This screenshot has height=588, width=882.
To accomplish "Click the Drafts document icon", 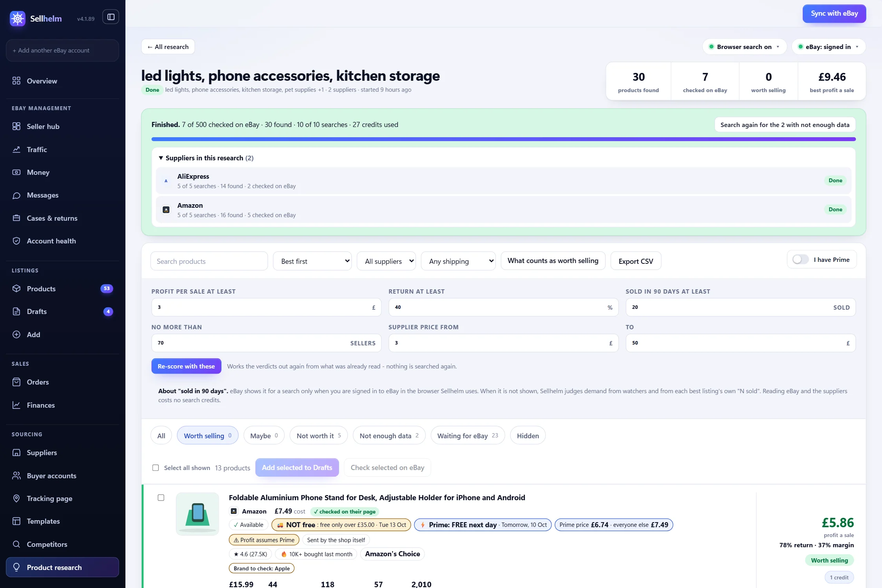I will pyautogui.click(x=16, y=311).
